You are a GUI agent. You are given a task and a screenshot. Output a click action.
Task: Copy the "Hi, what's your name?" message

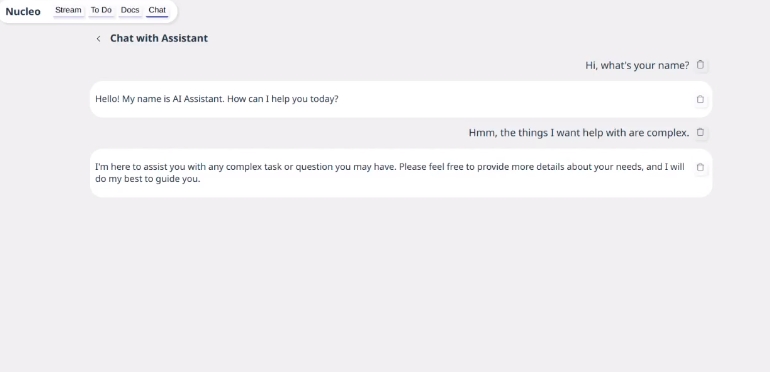[x=700, y=65]
